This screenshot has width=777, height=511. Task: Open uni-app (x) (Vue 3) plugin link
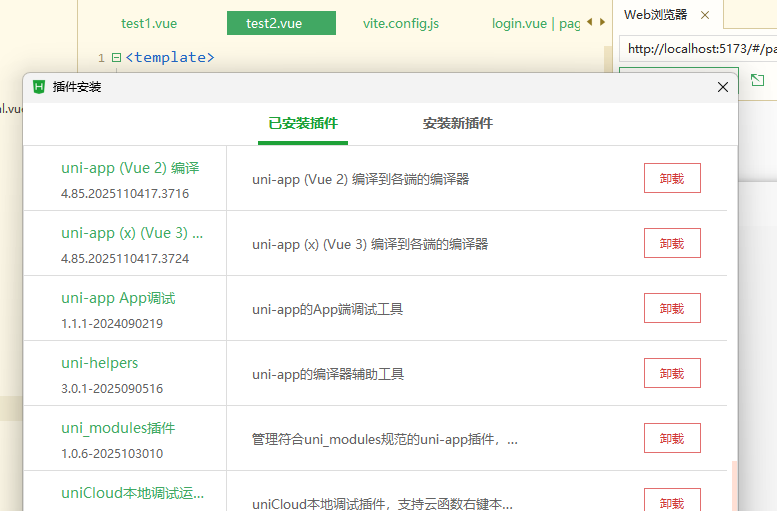pos(132,233)
